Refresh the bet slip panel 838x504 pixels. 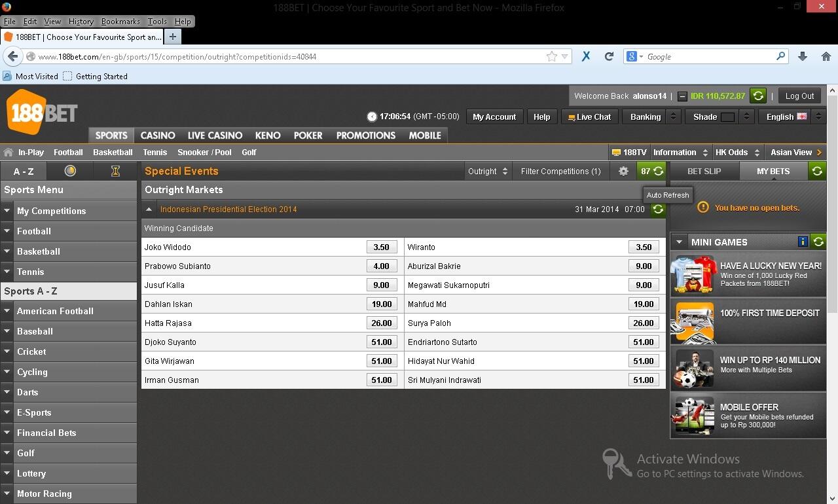[x=817, y=171]
